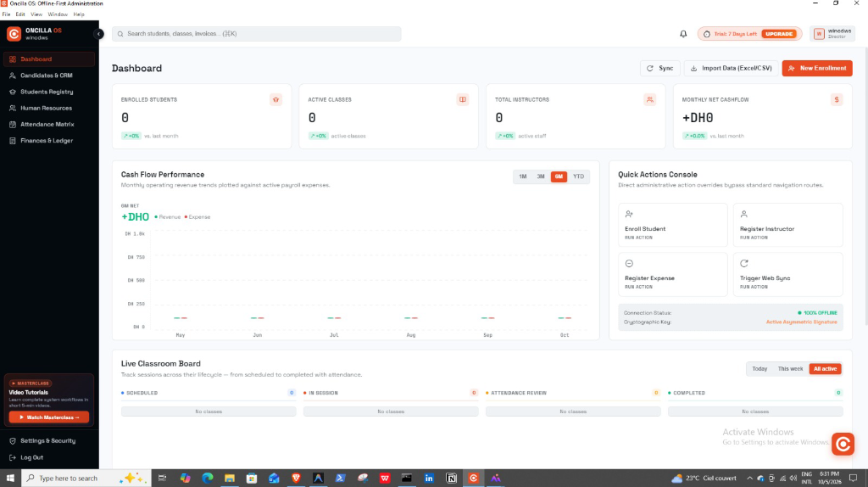Select the 1M cash flow range
Image resolution: width=868 pixels, height=487 pixels.
click(x=522, y=176)
